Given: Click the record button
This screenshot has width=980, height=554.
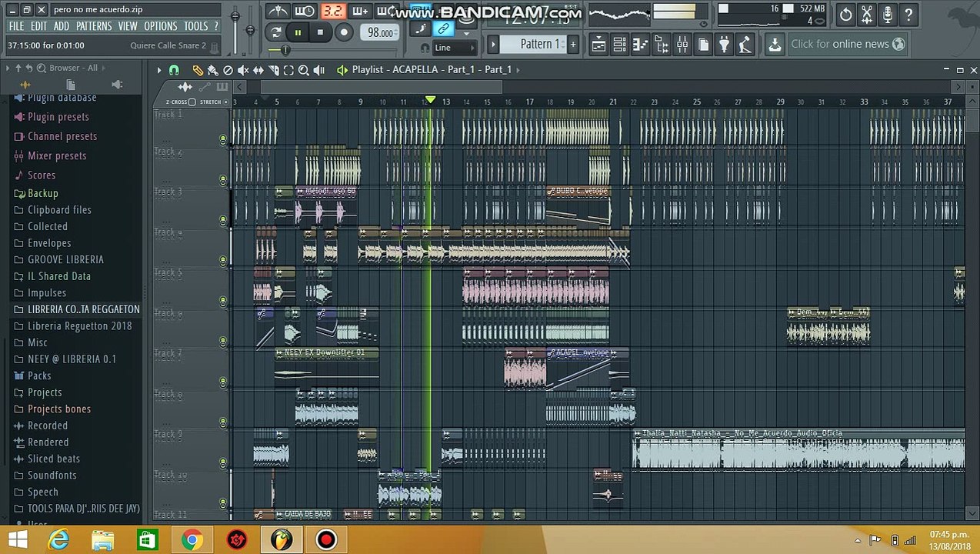Looking at the screenshot, I should coord(344,32).
